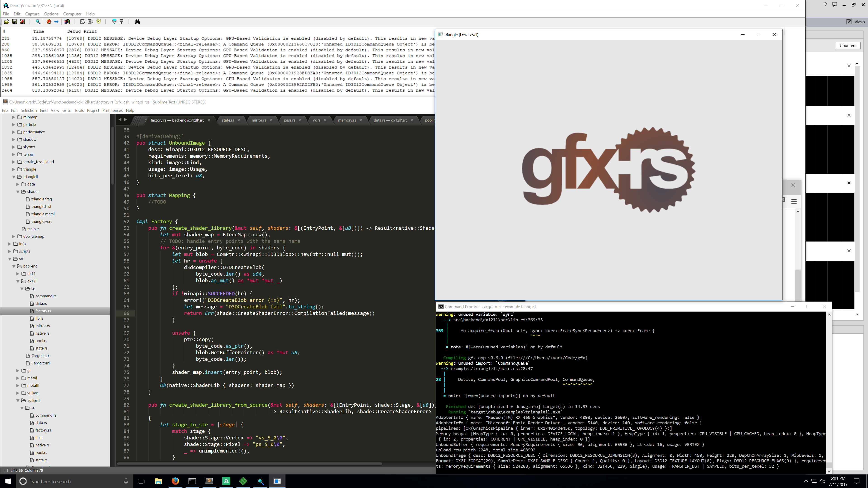868x488 pixels.
Task: Open the Filter/Highlight funnel icon
Action: point(114,21)
